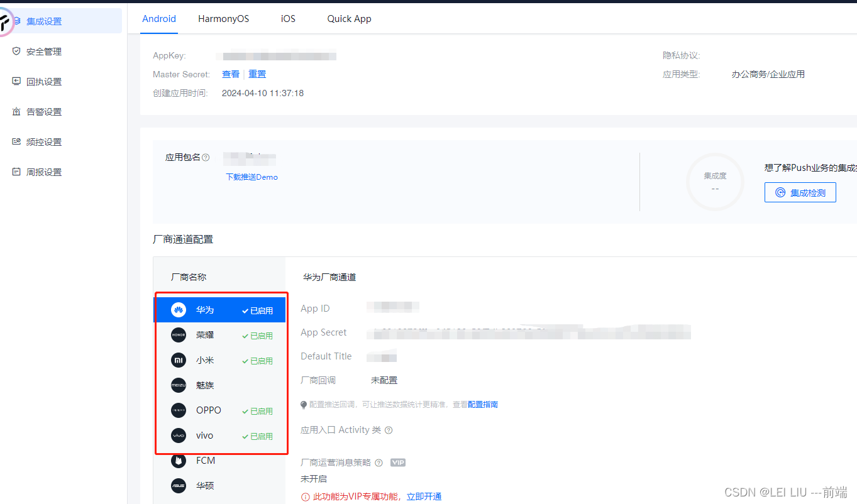Click the 办公商务/企业应用 app type value
This screenshot has height=504, width=857.
click(768, 74)
